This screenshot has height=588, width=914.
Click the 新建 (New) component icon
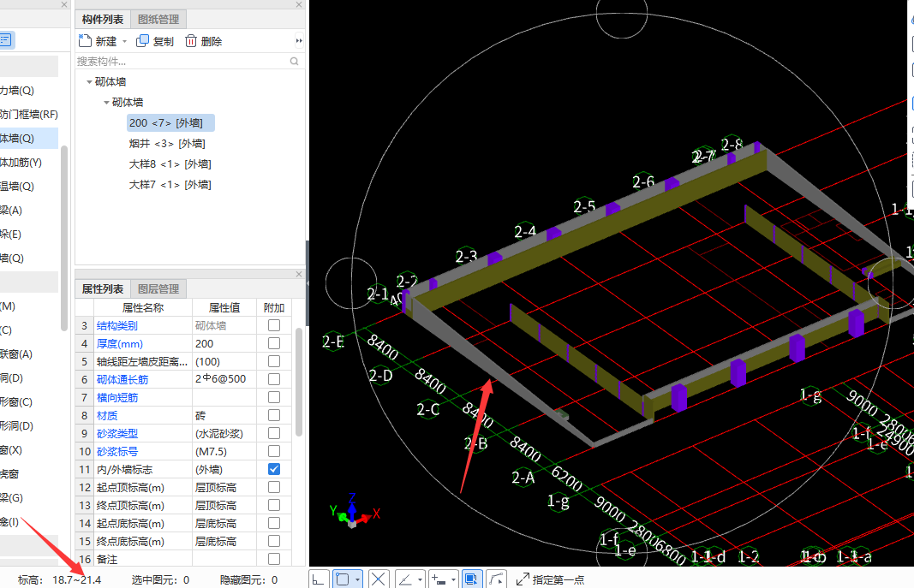click(x=85, y=41)
